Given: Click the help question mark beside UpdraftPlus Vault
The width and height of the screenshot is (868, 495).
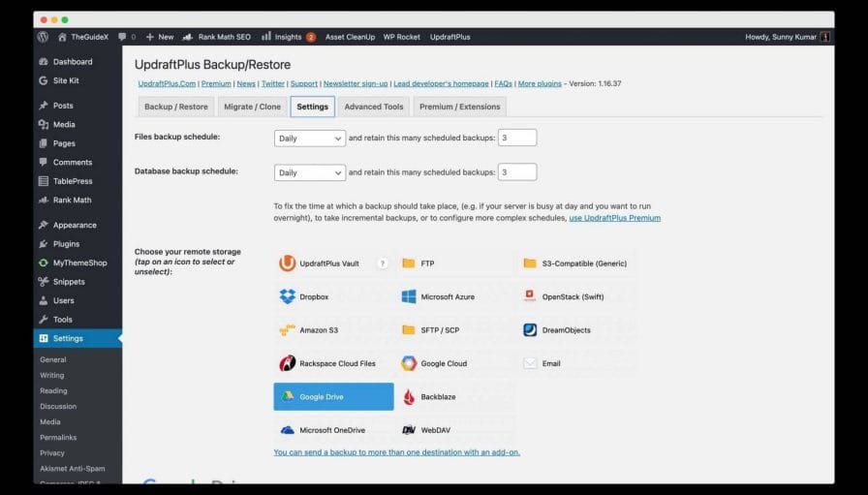Looking at the screenshot, I should 382,263.
